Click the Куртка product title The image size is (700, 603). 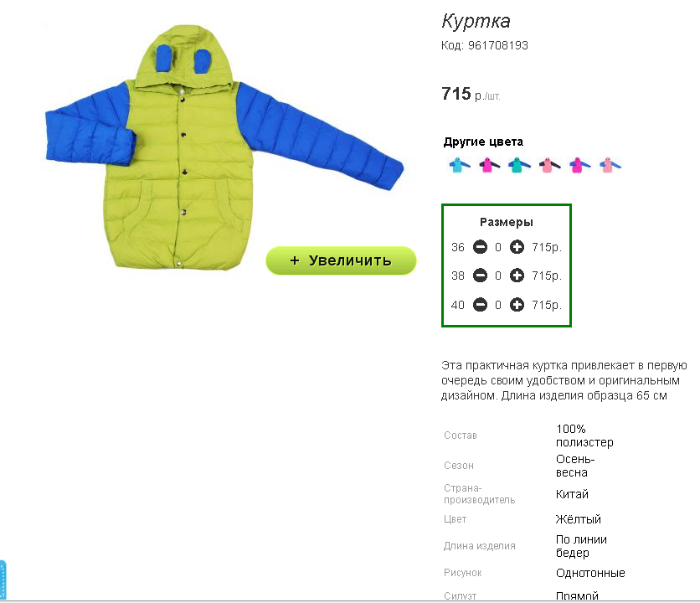tap(476, 21)
